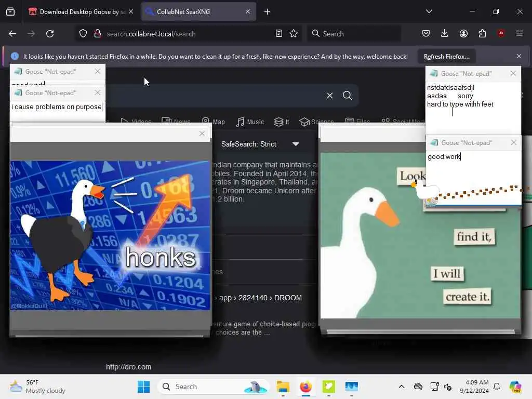Click the Windows taskbar Search box

point(214,387)
